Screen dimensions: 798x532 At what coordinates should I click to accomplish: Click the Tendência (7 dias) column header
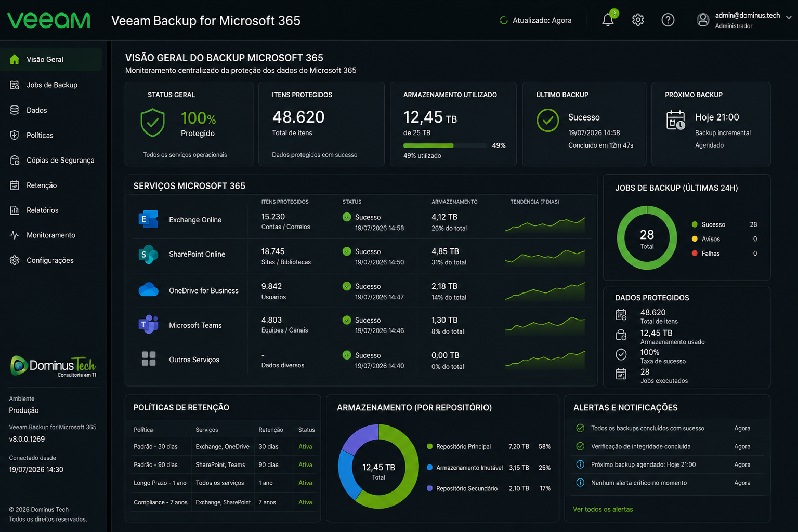535,202
